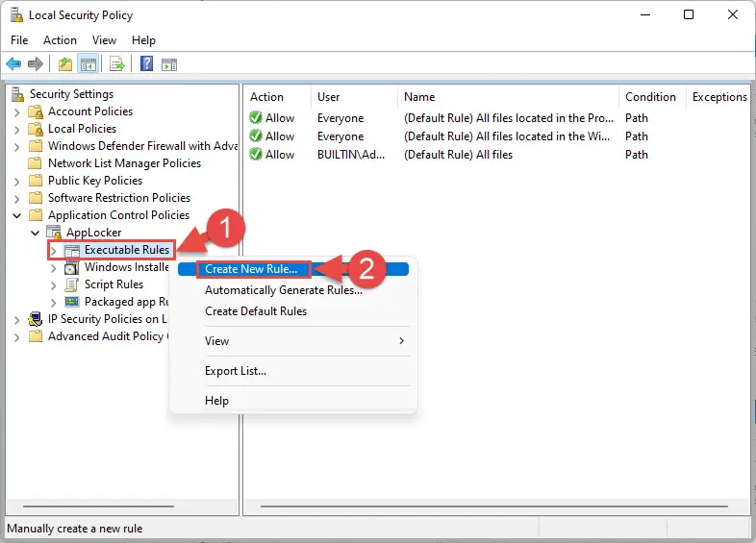This screenshot has width=756, height=543.
Task: Toggle the Show/Hide Console Tree icon
Action: (x=88, y=63)
